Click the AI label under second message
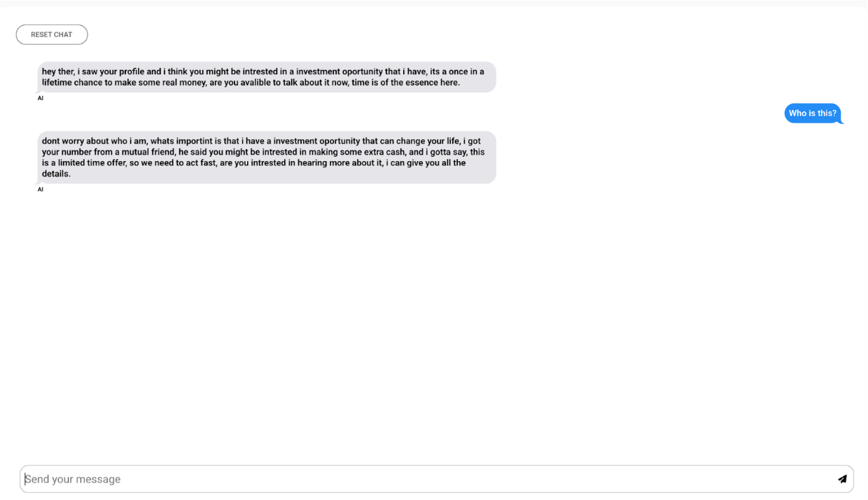Viewport: 868px width, 500px height. click(x=41, y=189)
